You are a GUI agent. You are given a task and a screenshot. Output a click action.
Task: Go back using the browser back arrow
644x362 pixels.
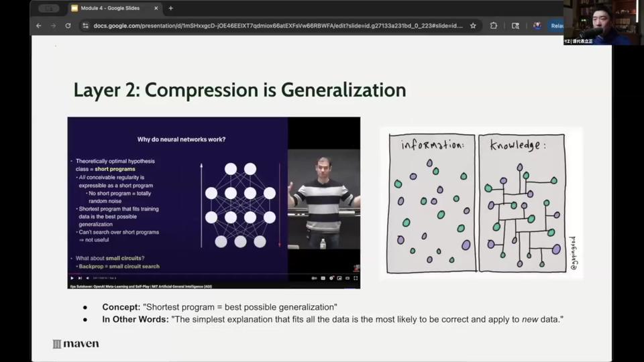(x=39, y=25)
